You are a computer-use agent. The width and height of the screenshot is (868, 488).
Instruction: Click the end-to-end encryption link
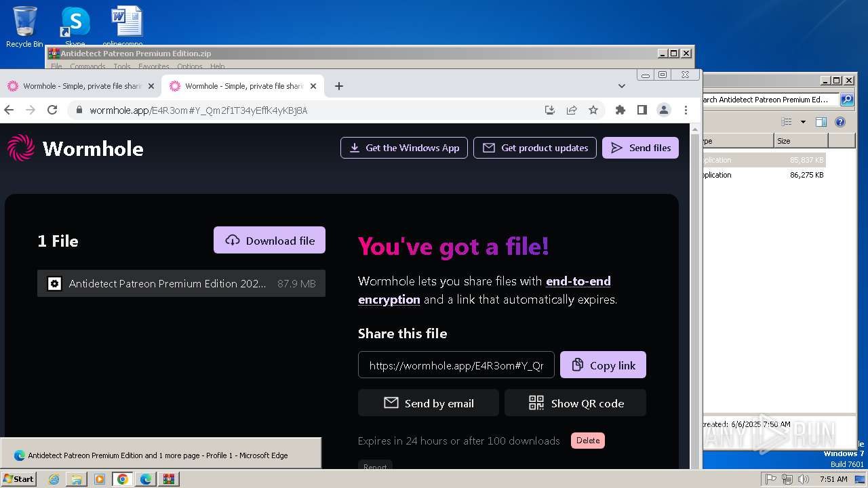pos(484,290)
